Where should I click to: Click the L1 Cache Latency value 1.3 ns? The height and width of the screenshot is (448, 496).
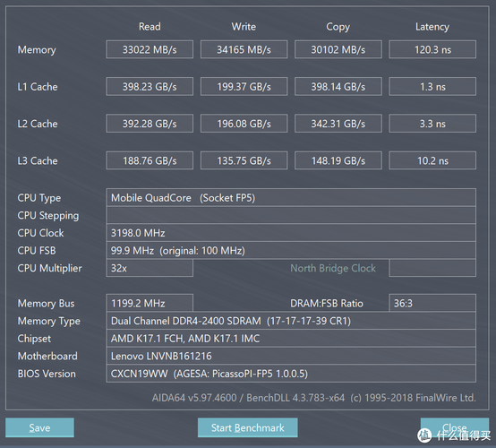pyautogui.click(x=432, y=86)
